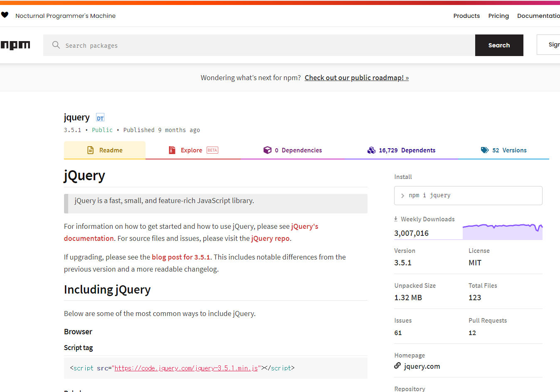Open Documentation in top navigation
This screenshot has height=392, width=560.
(x=538, y=16)
